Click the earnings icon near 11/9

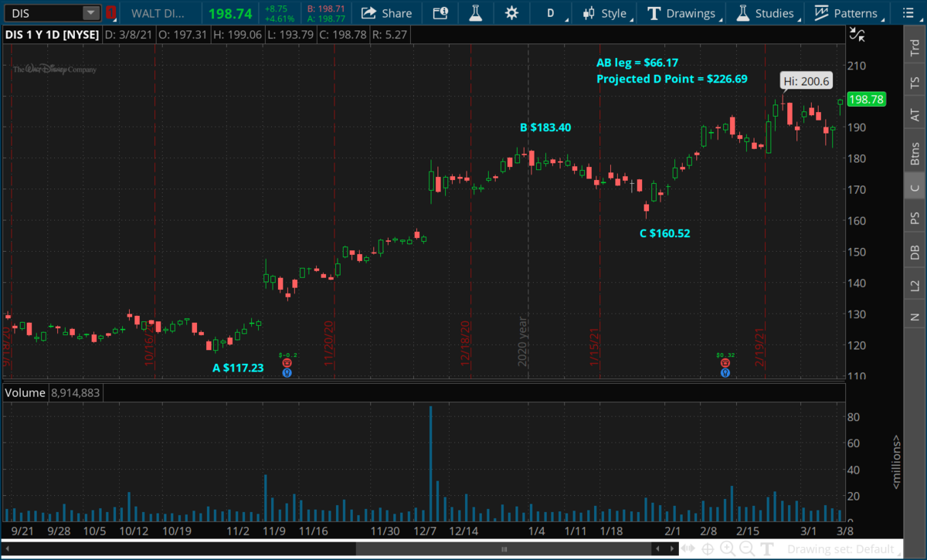(x=287, y=363)
